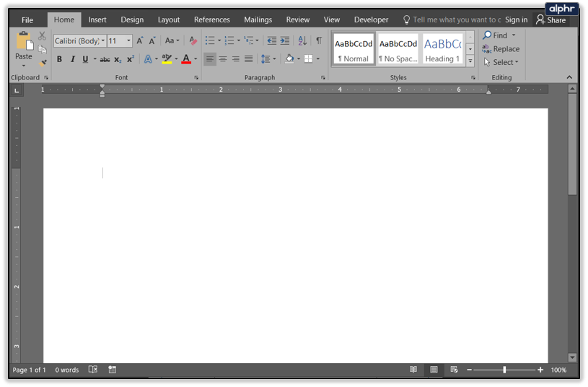Open the Change Case Aa dropdown
The height and width of the screenshot is (387, 588).
172,40
